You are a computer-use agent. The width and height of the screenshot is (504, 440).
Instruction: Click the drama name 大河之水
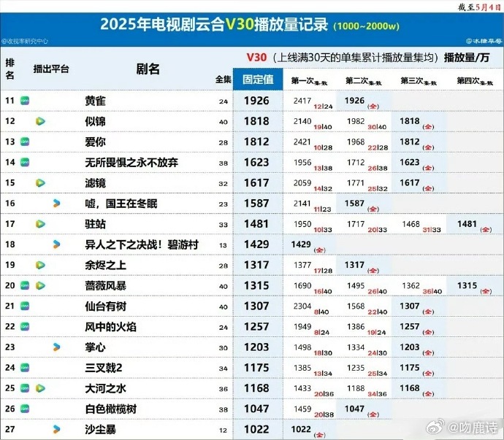106,388
